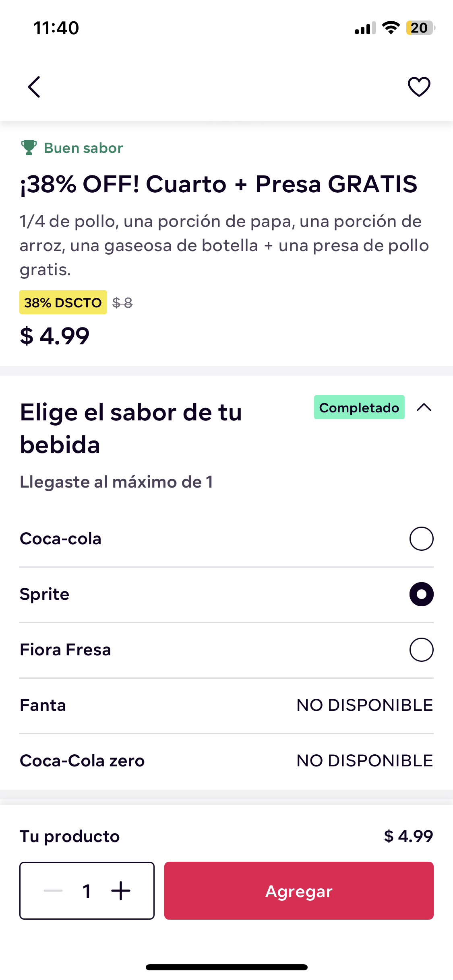453x980 pixels.
Task: Add the product with Agregar button
Action: 299,891
